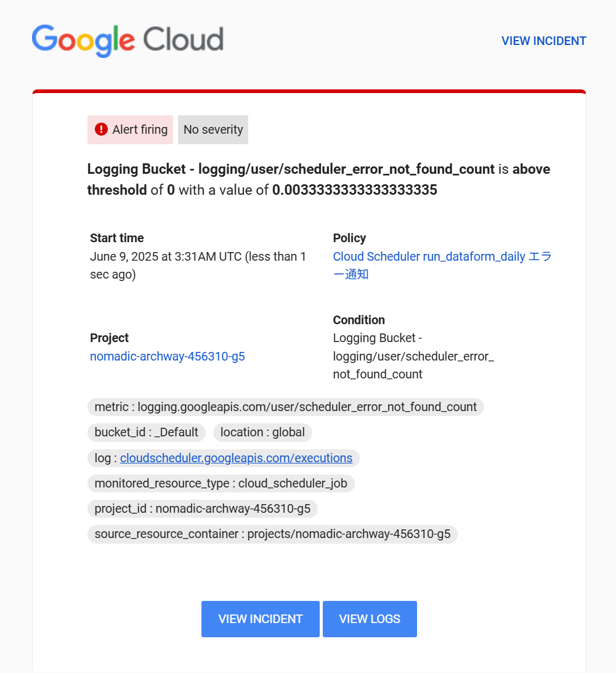616x673 pixels.
Task: Click the monitored_resource_type chip
Action: (x=221, y=483)
